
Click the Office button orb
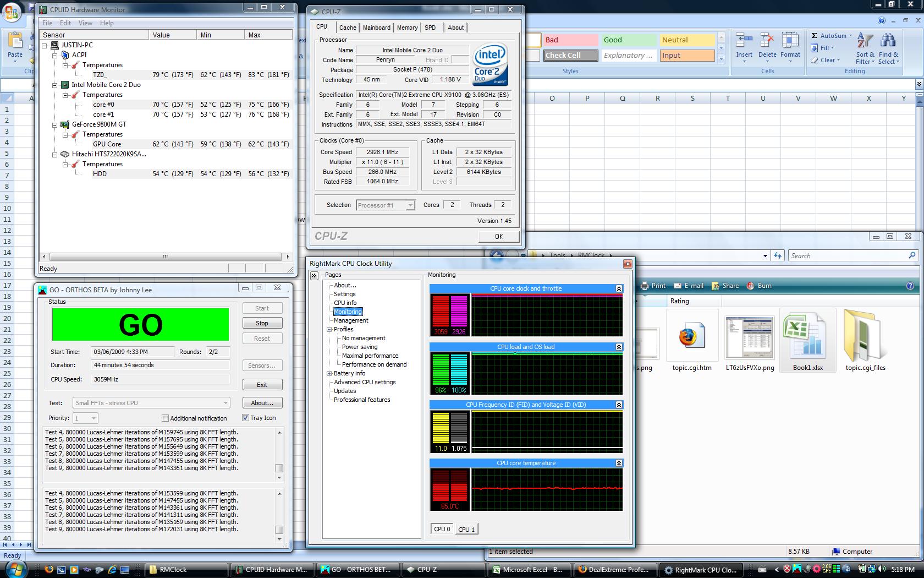(x=12, y=12)
